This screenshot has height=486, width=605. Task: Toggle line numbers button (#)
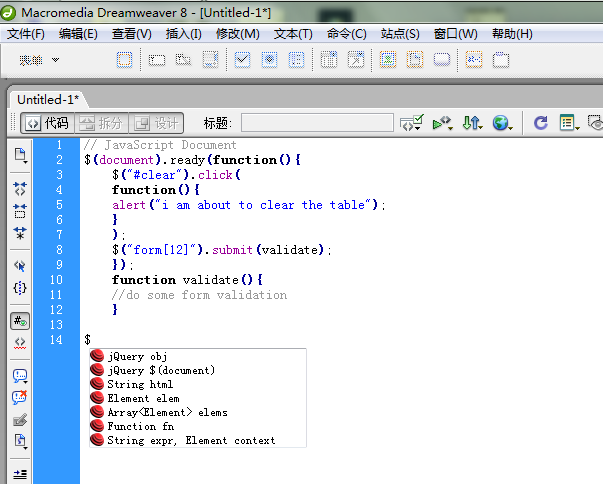[x=20, y=321]
